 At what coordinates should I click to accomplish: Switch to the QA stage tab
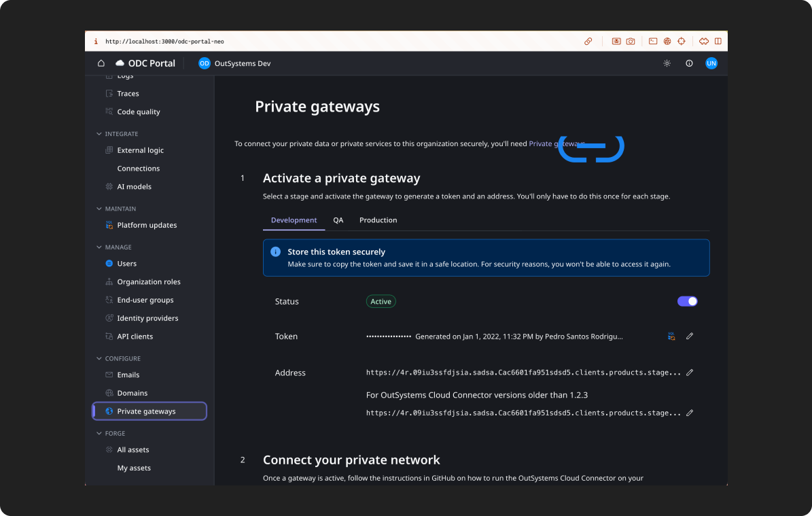point(338,220)
